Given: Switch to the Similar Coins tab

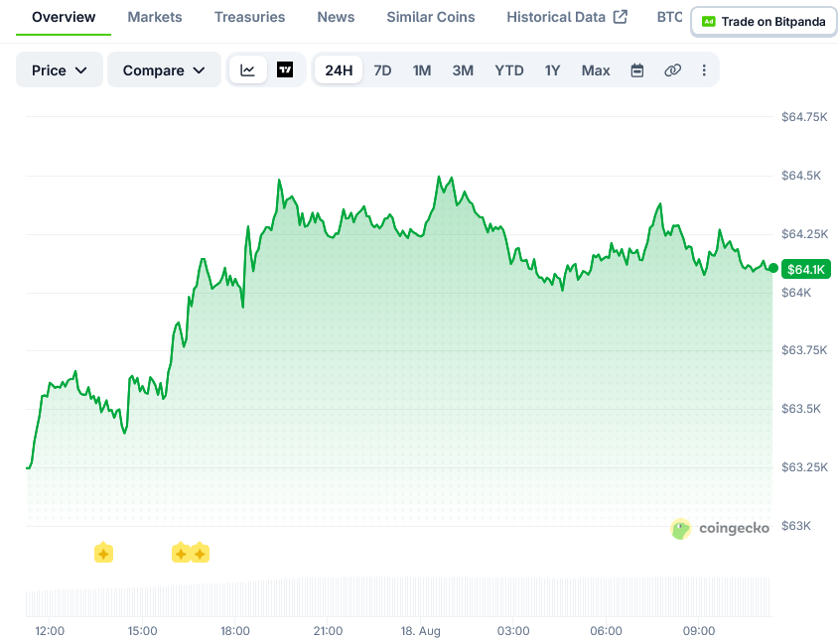Looking at the screenshot, I should point(431,17).
